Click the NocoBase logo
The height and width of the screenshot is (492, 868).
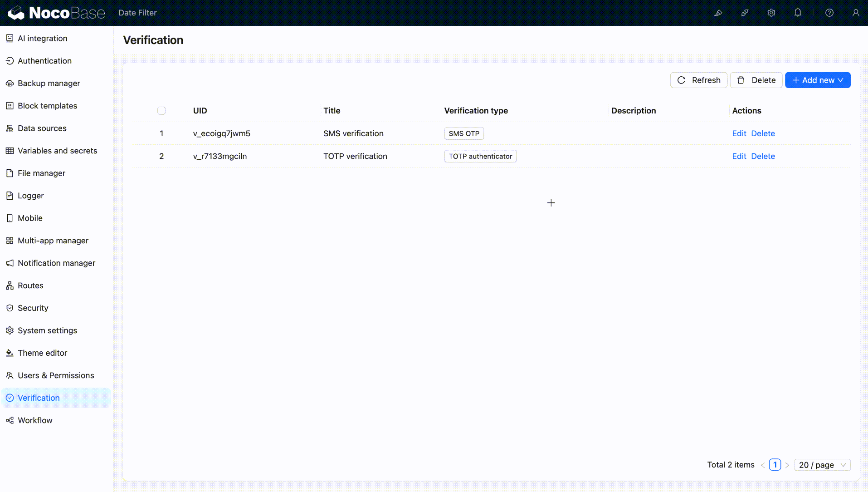point(55,12)
